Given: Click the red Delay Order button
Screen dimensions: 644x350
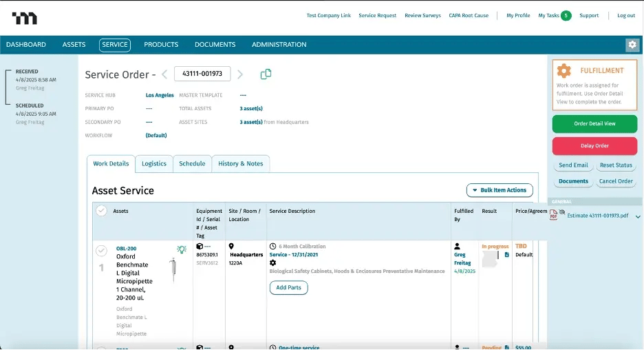Looking at the screenshot, I should (x=594, y=146).
